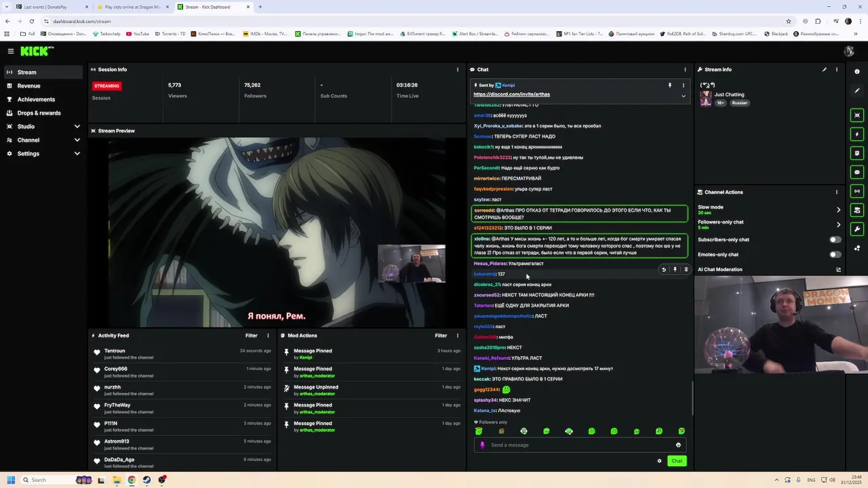The width and height of the screenshot is (868, 488).
Task: Open Session info panel options menu
Action: 457,69
